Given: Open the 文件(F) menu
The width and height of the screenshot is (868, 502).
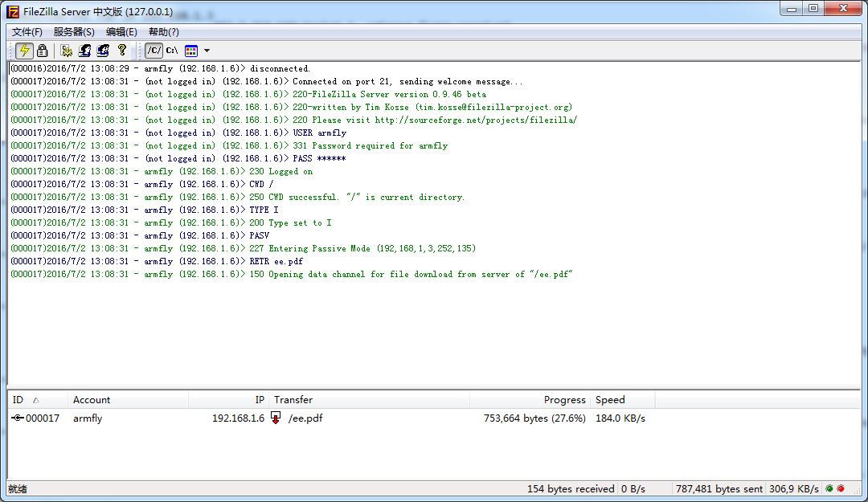Looking at the screenshot, I should click(x=27, y=32).
